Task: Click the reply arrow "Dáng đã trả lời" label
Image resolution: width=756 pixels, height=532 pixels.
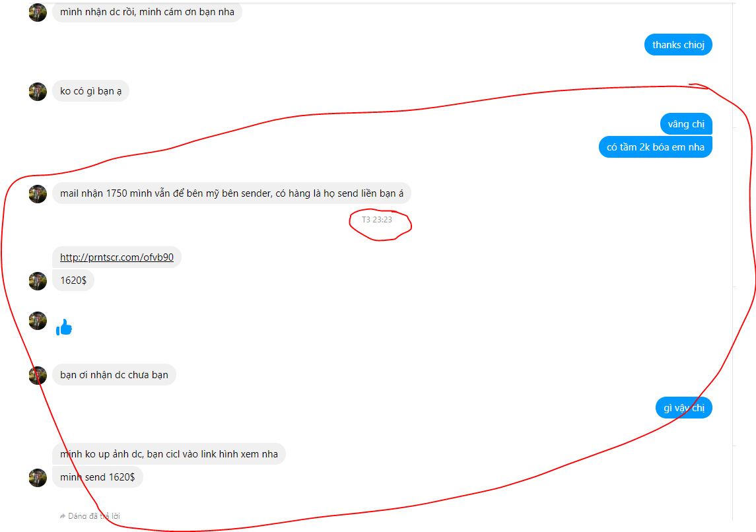Action: (x=90, y=516)
